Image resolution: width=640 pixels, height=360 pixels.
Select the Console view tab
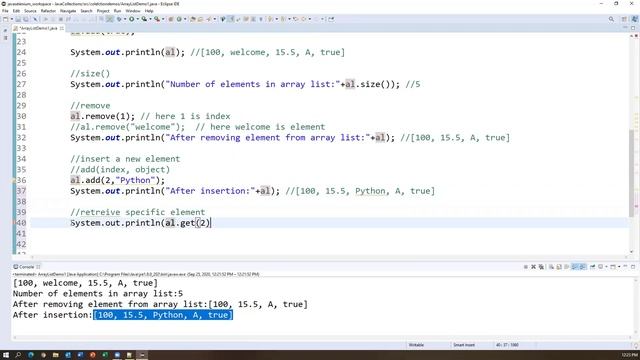pyautogui.click(x=26, y=267)
